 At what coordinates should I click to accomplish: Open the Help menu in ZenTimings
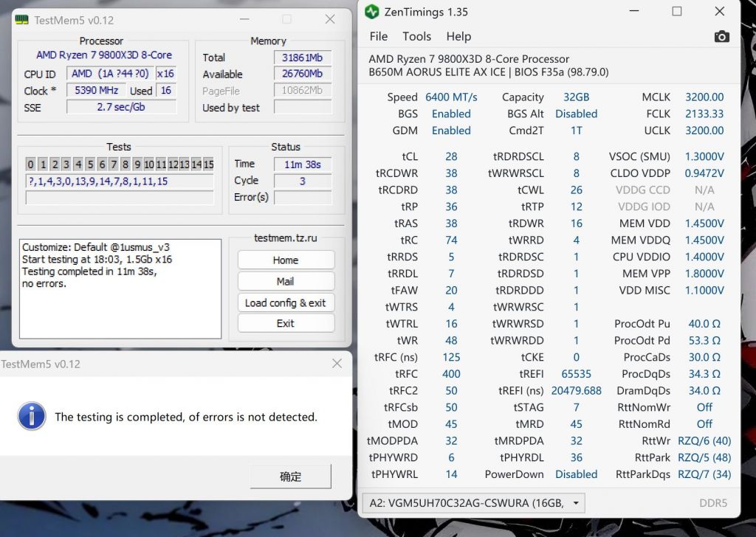[x=458, y=37]
